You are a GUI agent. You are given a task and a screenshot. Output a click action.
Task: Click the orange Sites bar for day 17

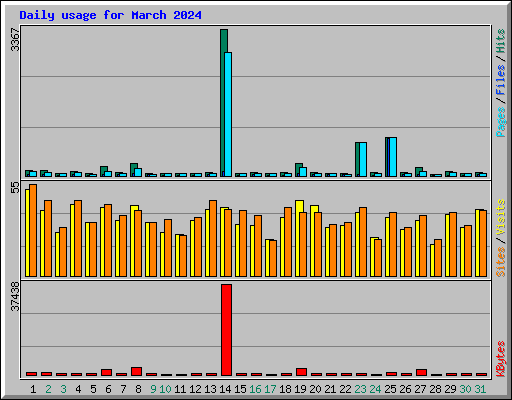point(273,258)
